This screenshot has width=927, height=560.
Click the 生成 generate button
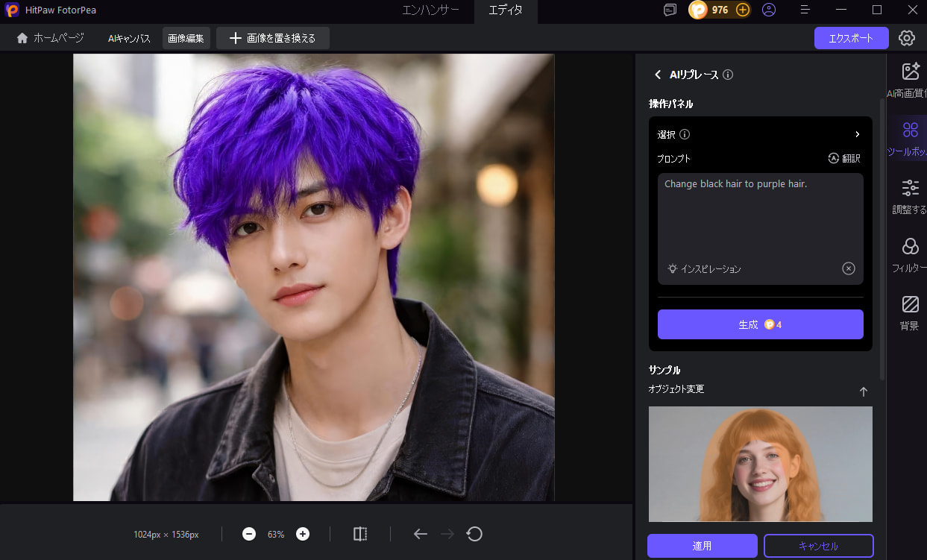tap(760, 324)
